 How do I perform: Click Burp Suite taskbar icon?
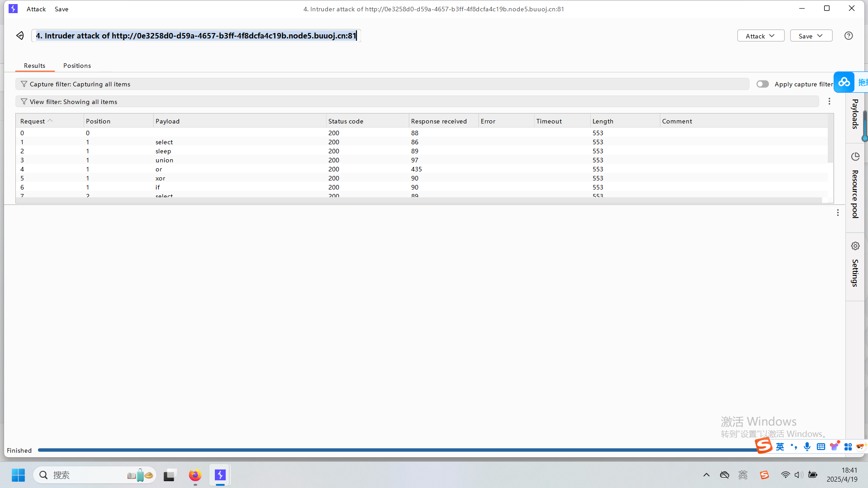(x=220, y=475)
